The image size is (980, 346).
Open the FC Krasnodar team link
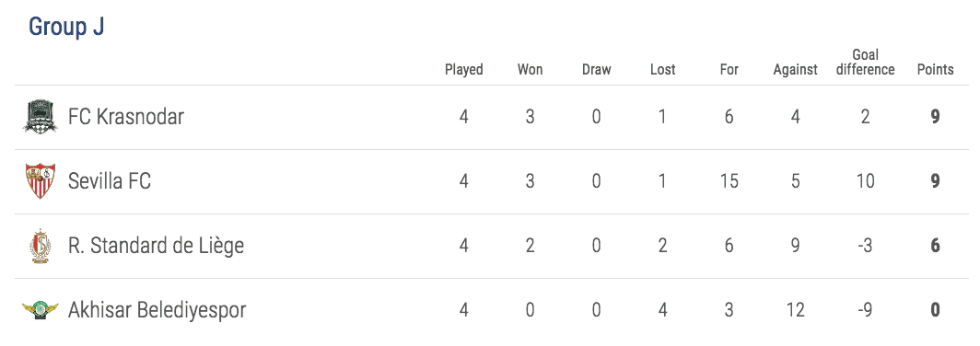pyautogui.click(x=126, y=117)
